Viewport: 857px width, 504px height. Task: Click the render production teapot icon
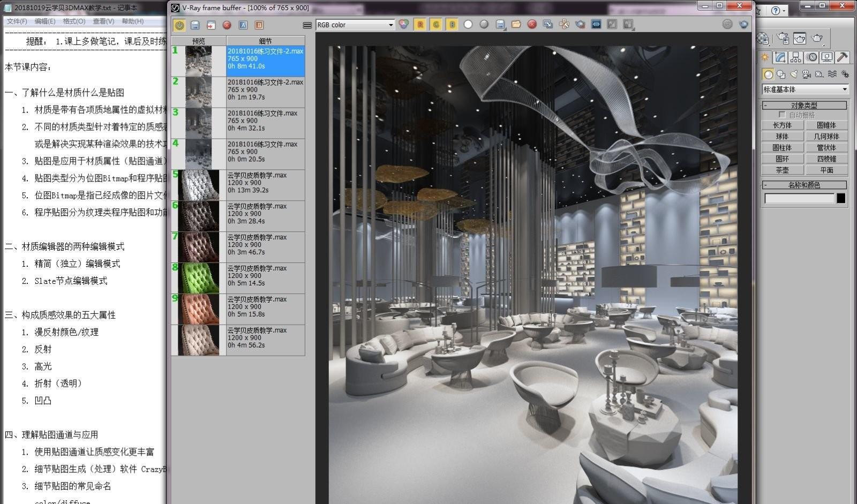point(818,38)
